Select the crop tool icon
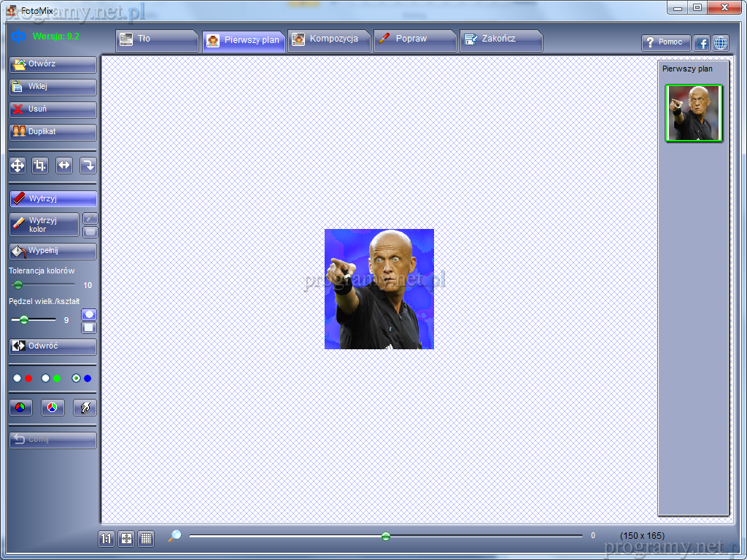The height and width of the screenshot is (560, 747). pos(40,166)
